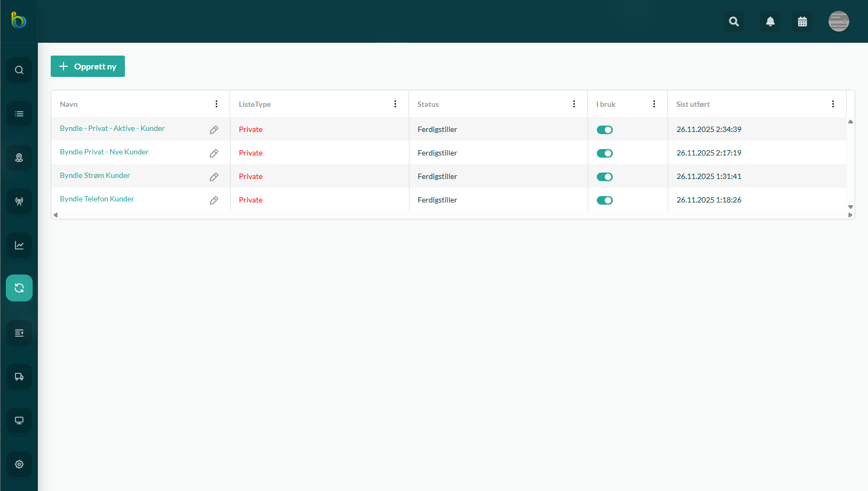This screenshot has height=491, width=868.
Task: Open the broadcast antenna sidebar icon
Action: (x=19, y=201)
